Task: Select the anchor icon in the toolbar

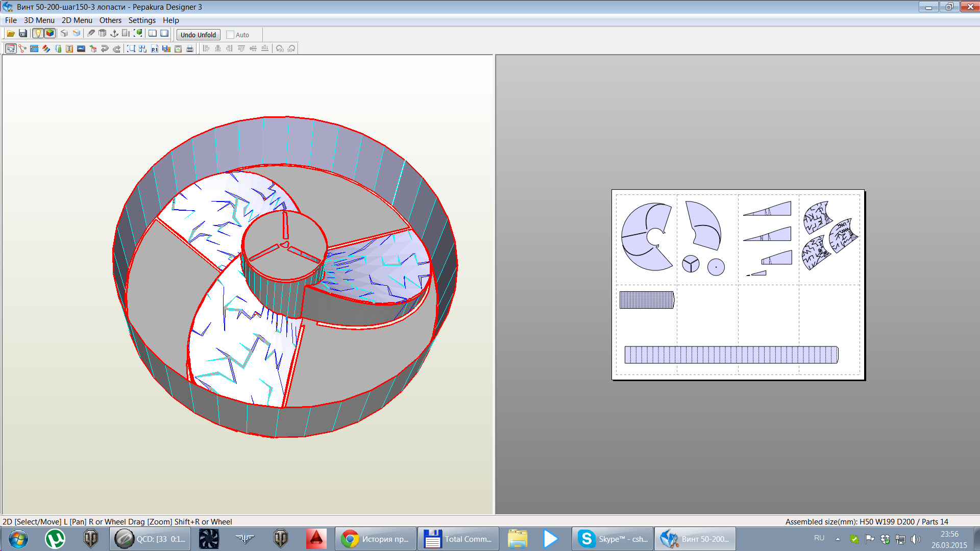Action: click(114, 34)
